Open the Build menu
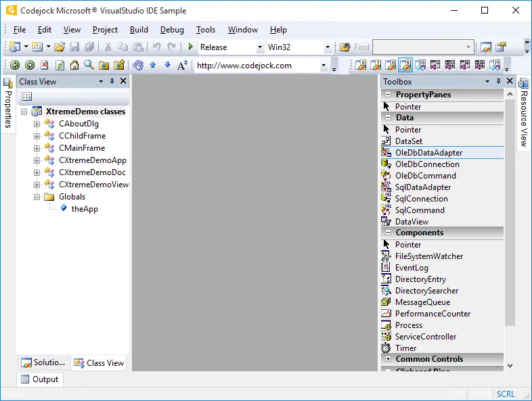Image resolution: width=532 pixels, height=401 pixels. click(x=139, y=30)
